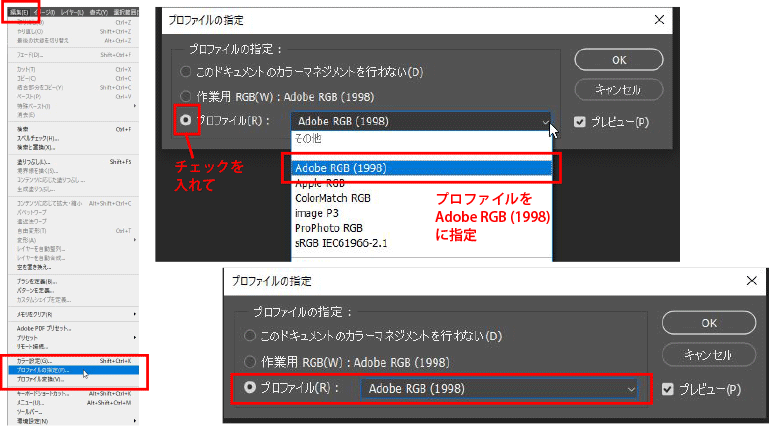Expand プリセット submenu arrow
This screenshot has width=769, height=434.
tap(135, 338)
